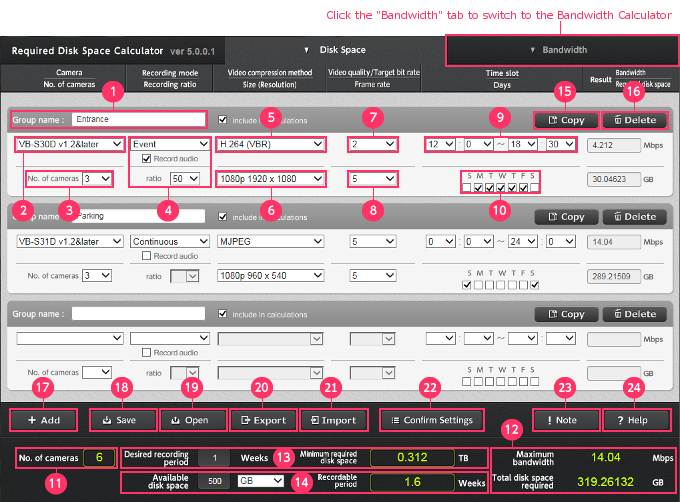The width and height of the screenshot is (680, 502).
Task: Click the Entrance group name field
Action: [x=138, y=119]
